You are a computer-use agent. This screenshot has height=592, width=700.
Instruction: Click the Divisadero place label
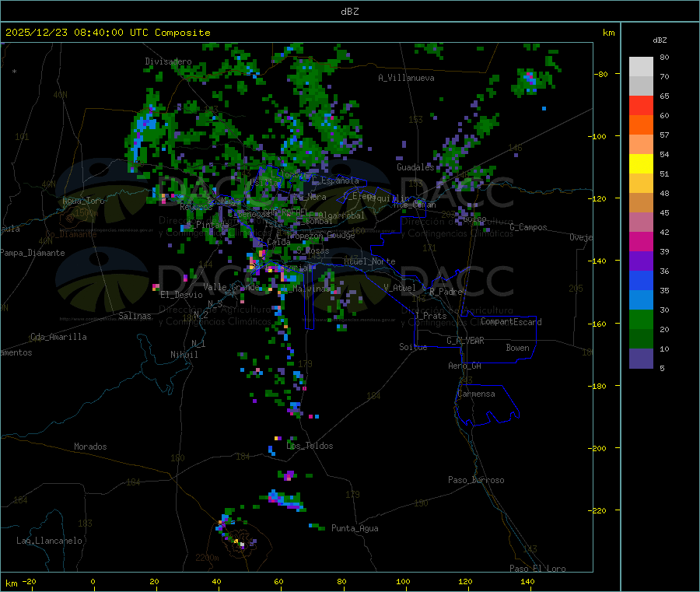pos(168,61)
